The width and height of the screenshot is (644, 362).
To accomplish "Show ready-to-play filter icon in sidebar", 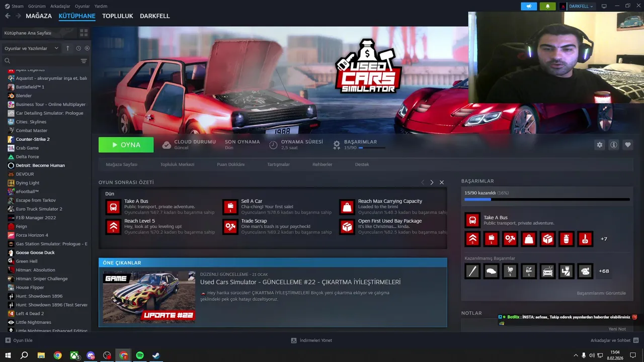I will (x=87, y=48).
